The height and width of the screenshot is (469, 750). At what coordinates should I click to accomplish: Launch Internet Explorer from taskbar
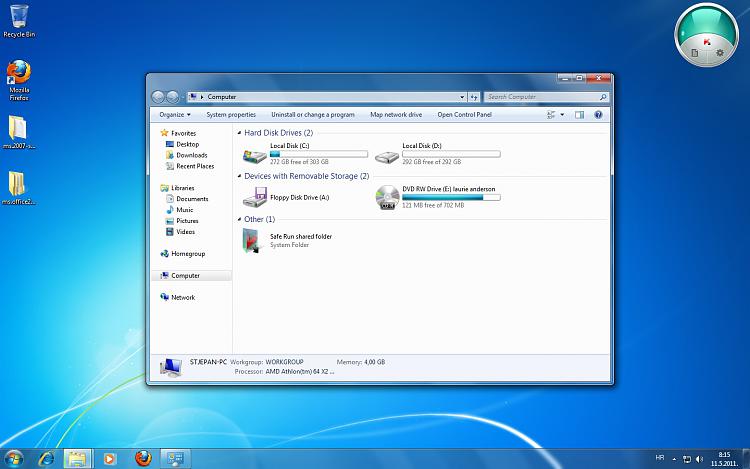[x=46, y=459]
